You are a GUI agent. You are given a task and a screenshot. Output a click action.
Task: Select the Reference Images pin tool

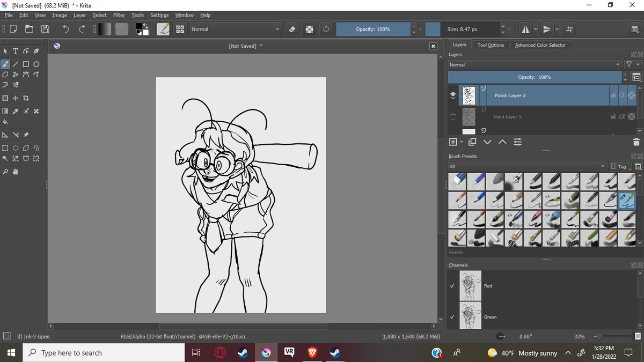(x=25, y=135)
